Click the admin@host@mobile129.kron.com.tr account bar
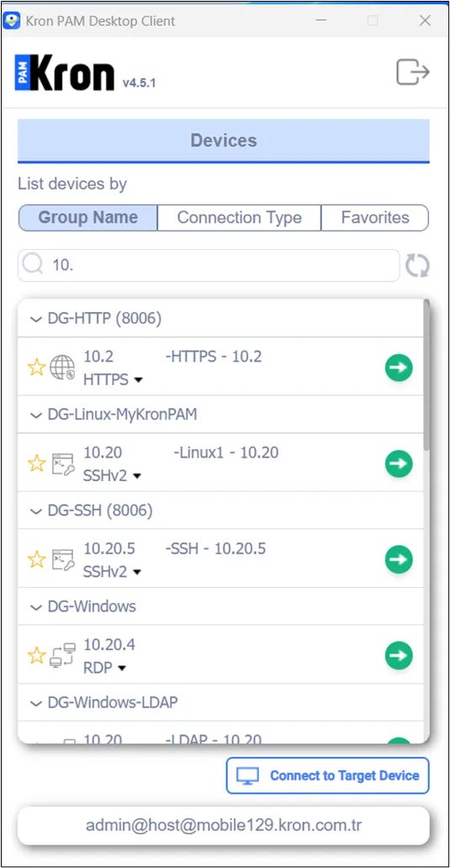 click(x=224, y=826)
